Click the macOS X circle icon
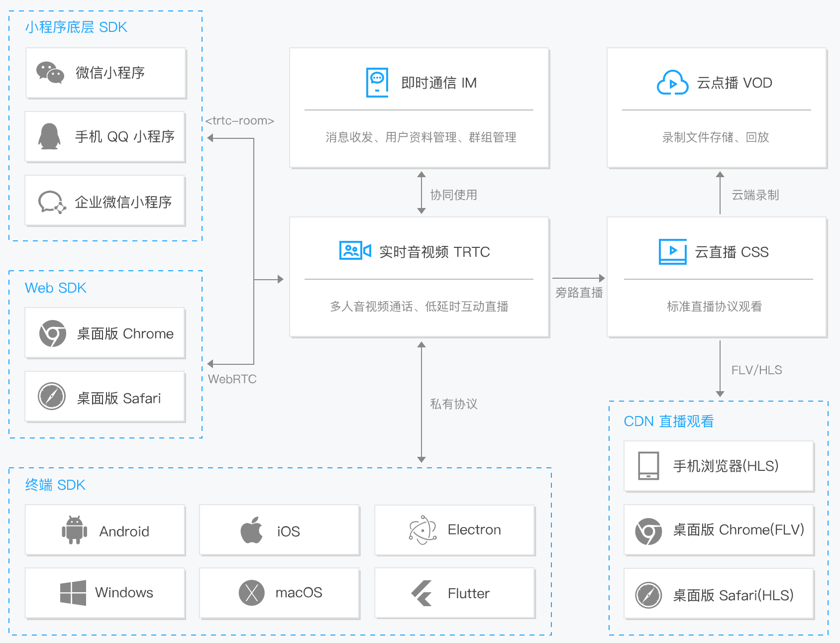This screenshot has height=643, width=840. (252, 593)
